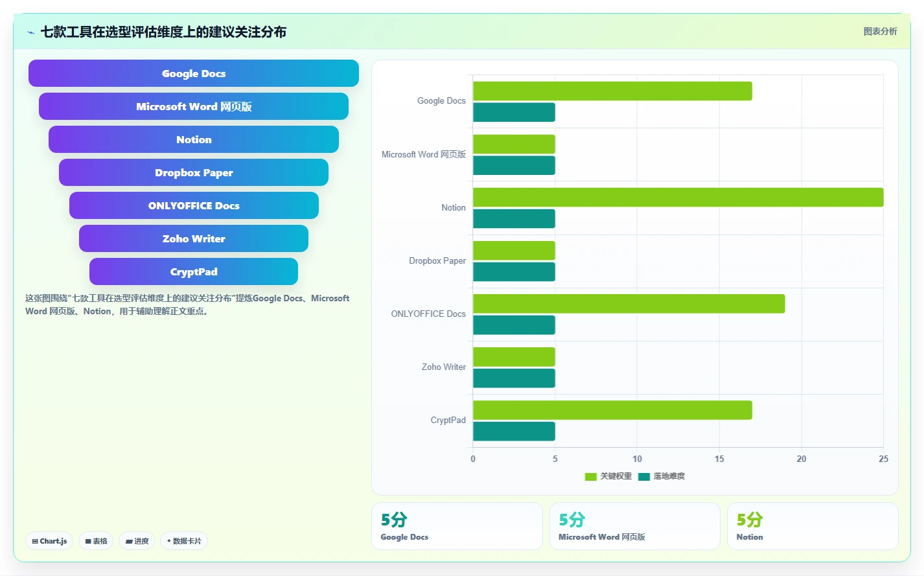This screenshot has width=924, height=576.
Task: Click the CryptPad y-axis label
Action: (x=448, y=420)
